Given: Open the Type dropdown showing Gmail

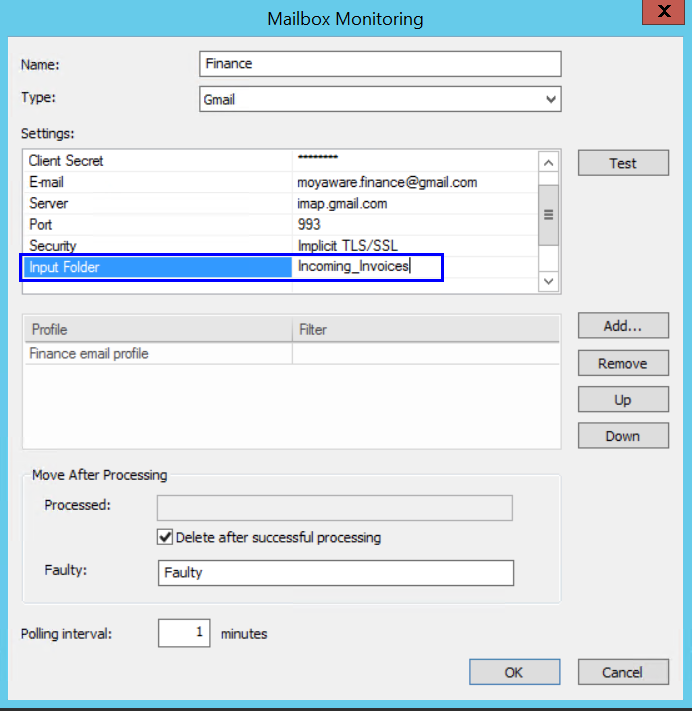Looking at the screenshot, I should pos(380,100).
